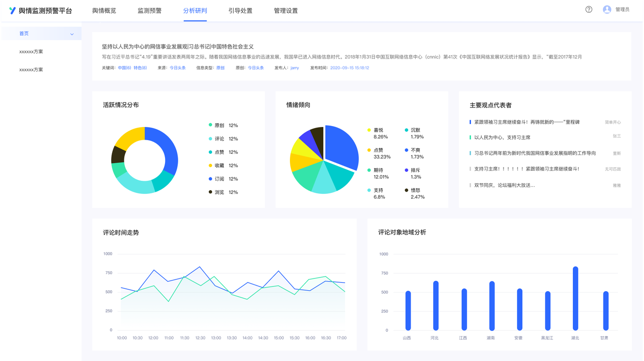
Task: Toggle the 不爽 1.73% legend item
Action: (x=414, y=153)
